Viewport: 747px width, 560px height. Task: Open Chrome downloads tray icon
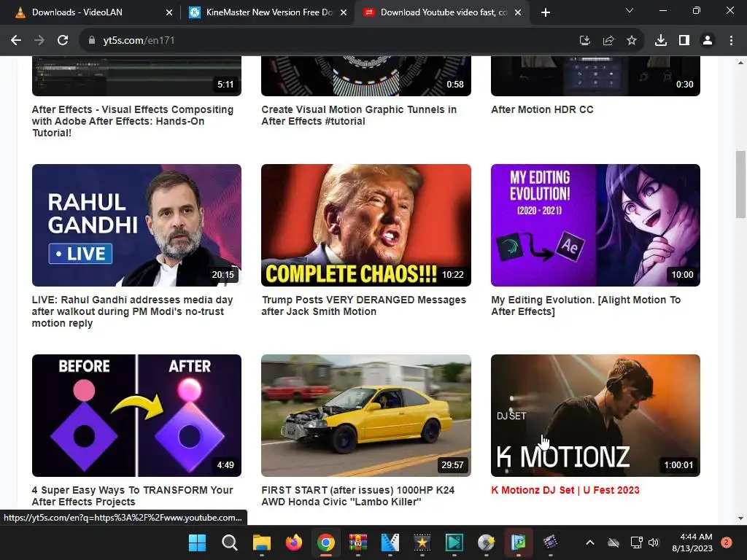tap(661, 41)
